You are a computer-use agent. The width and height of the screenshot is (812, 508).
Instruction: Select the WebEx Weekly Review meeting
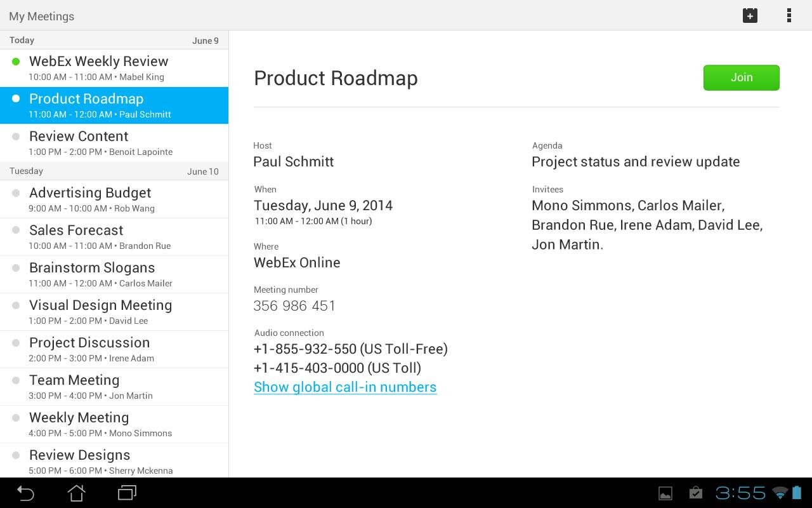pos(114,68)
